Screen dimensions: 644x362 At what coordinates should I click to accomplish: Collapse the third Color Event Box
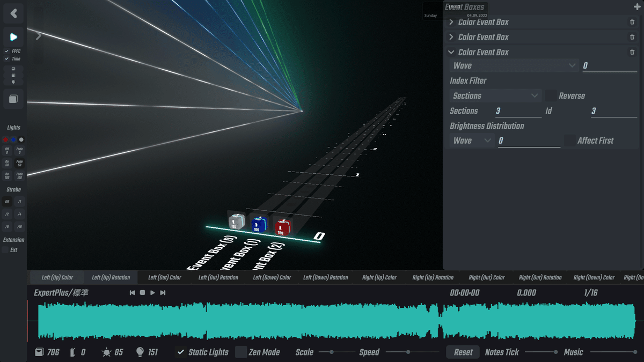(451, 52)
